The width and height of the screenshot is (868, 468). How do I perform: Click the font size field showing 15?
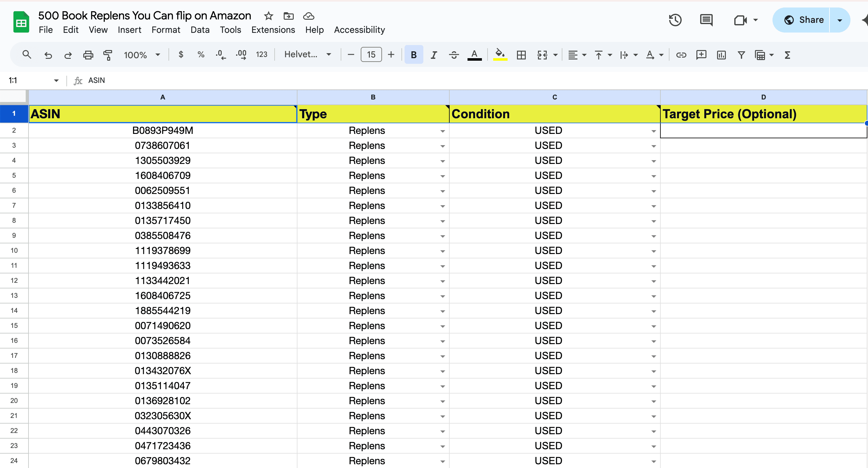371,54
